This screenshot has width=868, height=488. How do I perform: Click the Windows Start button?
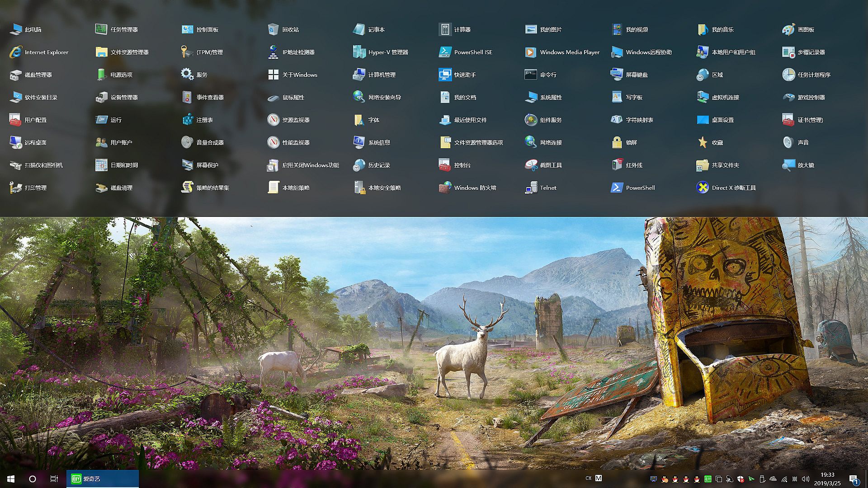click(11, 479)
